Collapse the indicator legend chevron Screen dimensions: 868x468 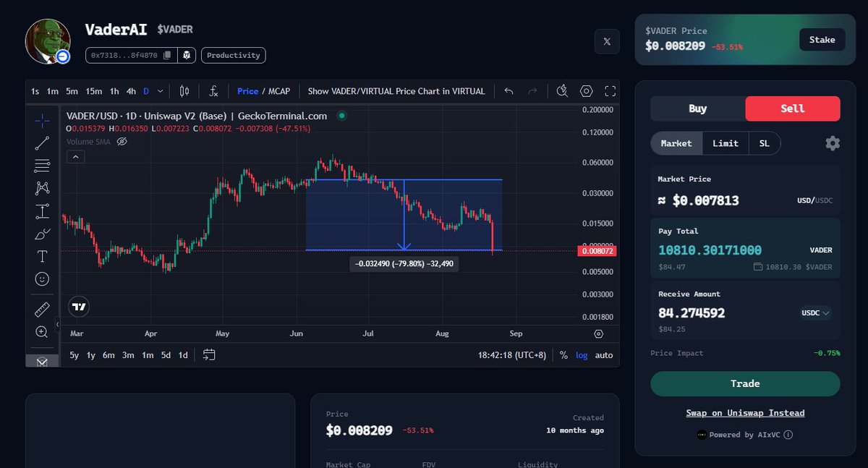point(75,156)
